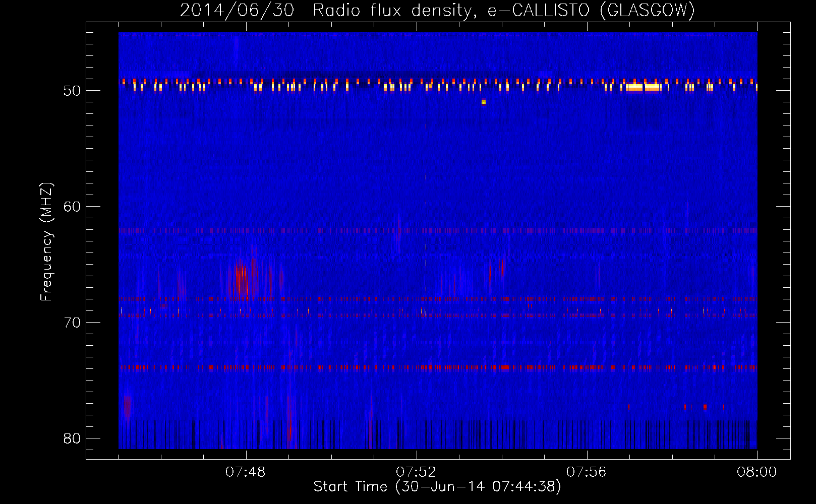Click the 07:52 time tick label

416,472
